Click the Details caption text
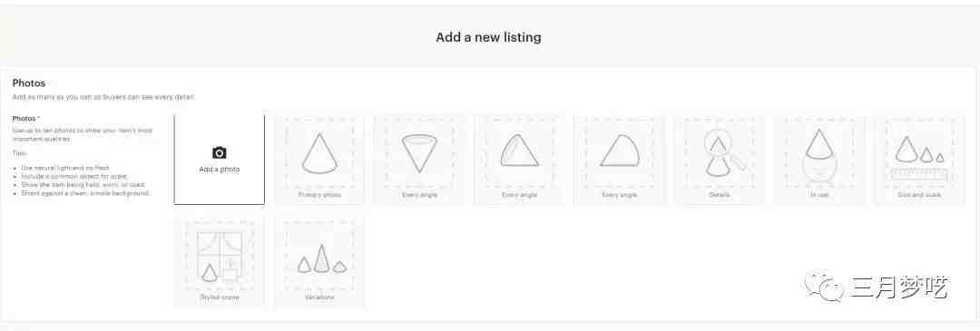Image resolution: width=980 pixels, height=331 pixels. [x=720, y=195]
